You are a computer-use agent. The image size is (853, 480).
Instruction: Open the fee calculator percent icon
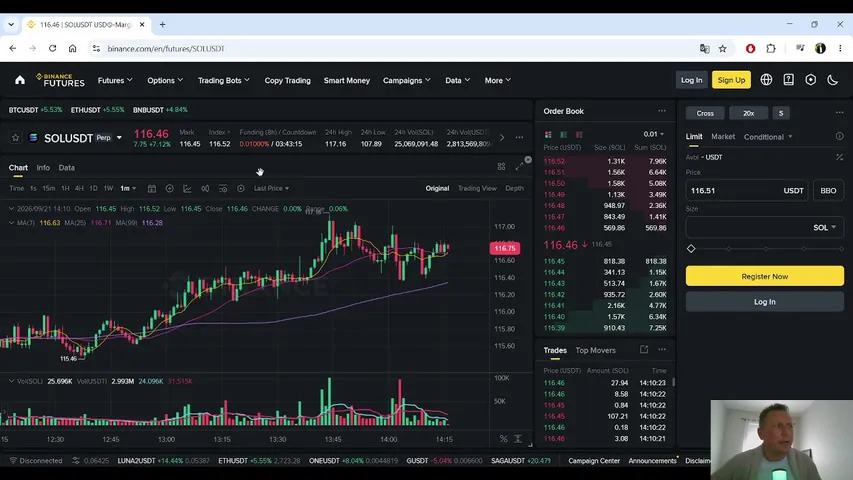[839, 157]
